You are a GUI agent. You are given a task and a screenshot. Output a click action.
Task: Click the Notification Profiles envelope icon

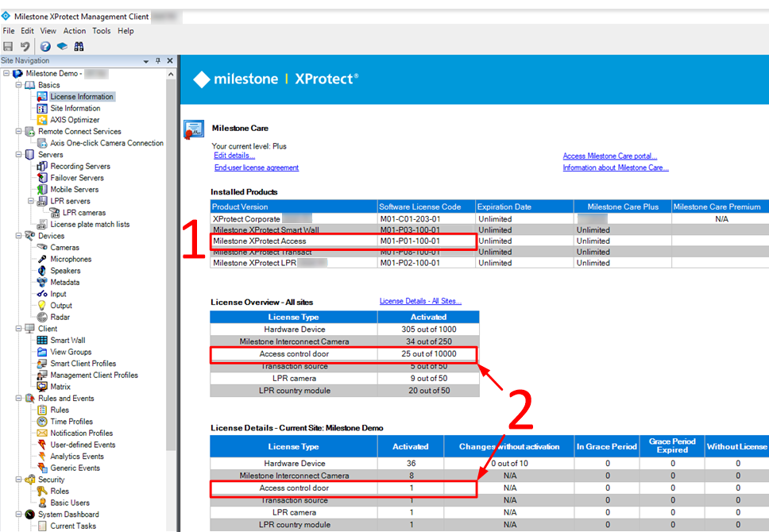(42, 433)
